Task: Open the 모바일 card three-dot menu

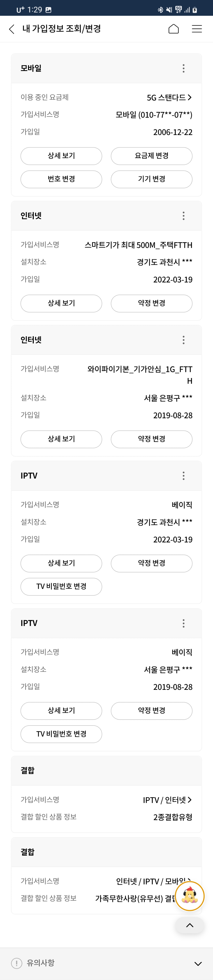Action: click(x=183, y=69)
